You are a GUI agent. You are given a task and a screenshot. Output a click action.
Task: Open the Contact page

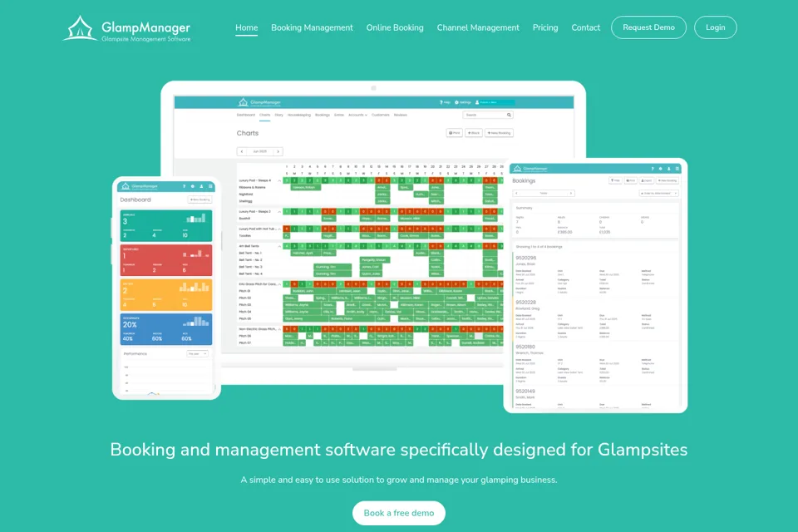tap(586, 27)
